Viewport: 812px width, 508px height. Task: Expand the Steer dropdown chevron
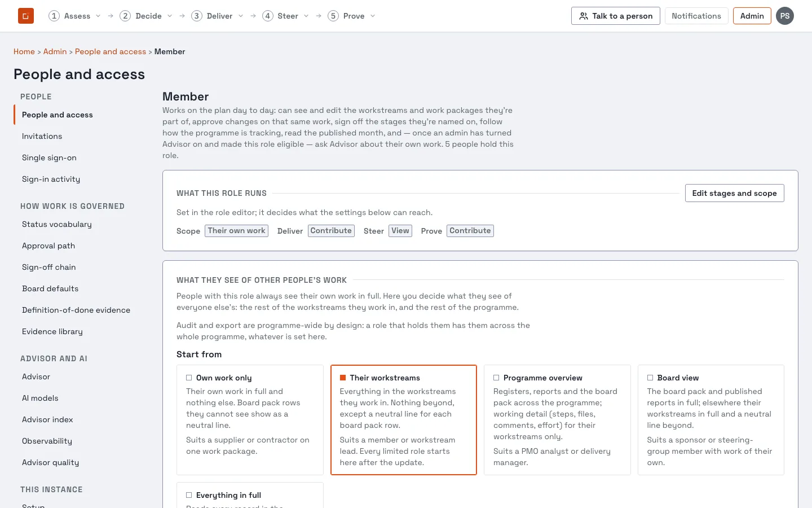[x=306, y=16]
